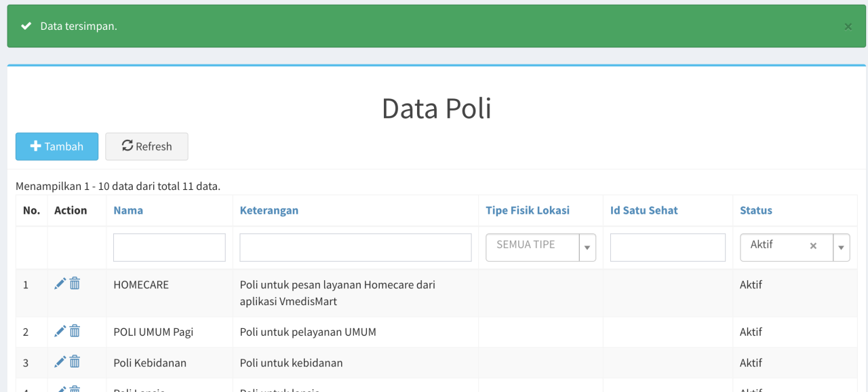Click the Keterangan filter text box
Screen dimensions: 868x392
pos(355,248)
